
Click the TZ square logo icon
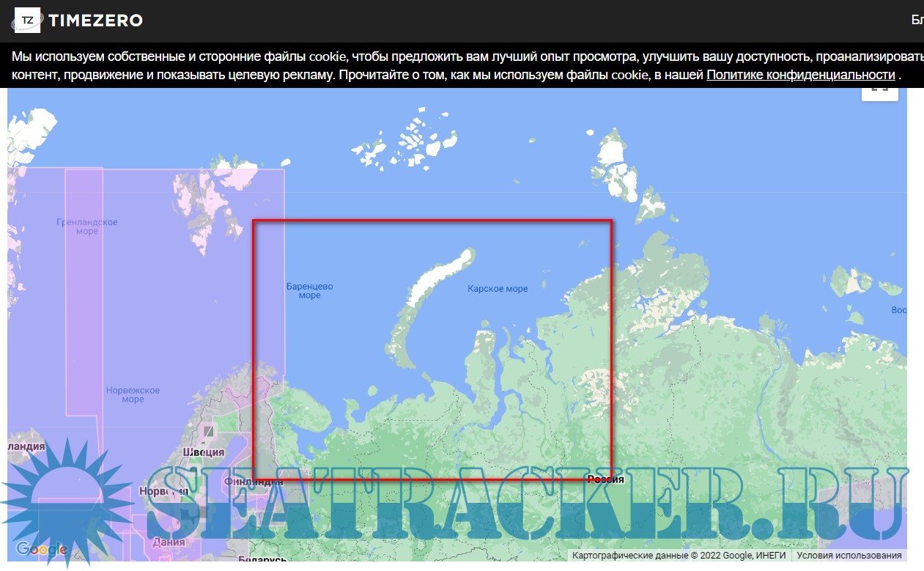(x=28, y=21)
